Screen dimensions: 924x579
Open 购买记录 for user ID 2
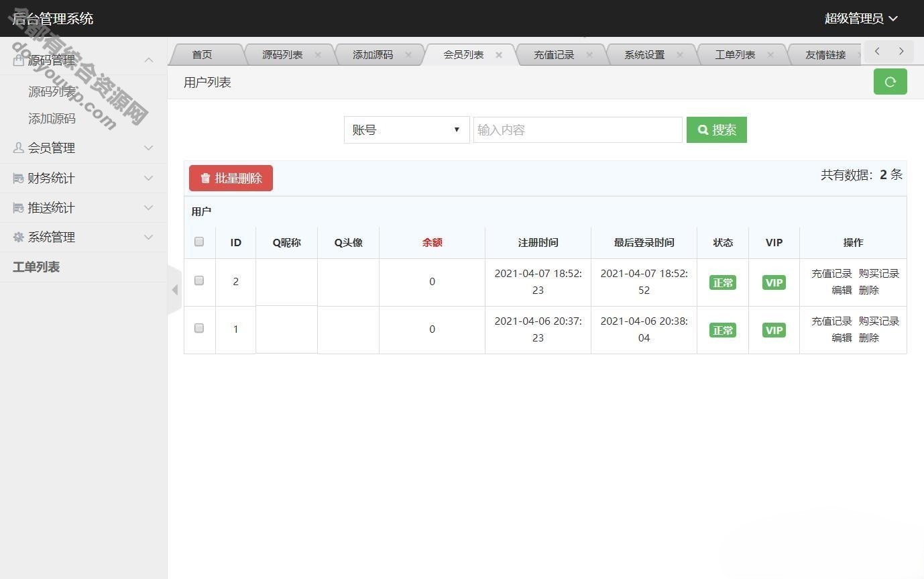pos(879,273)
